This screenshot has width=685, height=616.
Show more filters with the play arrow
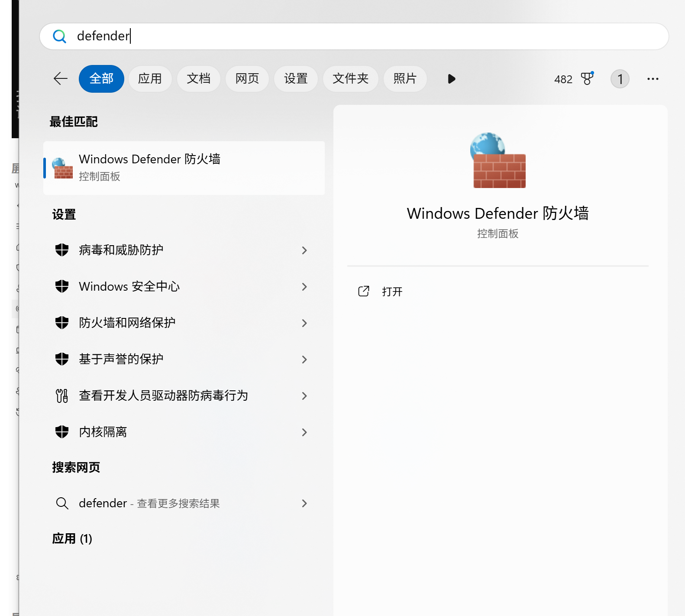[451, 79]
